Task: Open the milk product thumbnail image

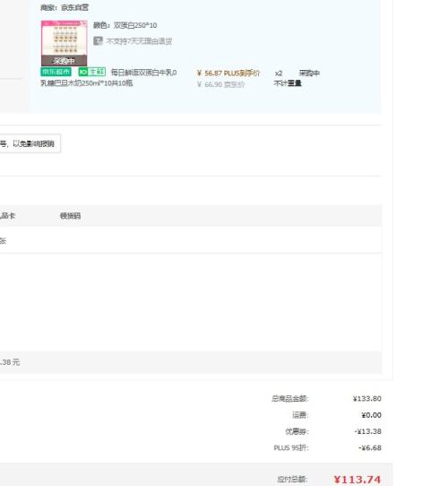Action: click(x=65, y=43)
